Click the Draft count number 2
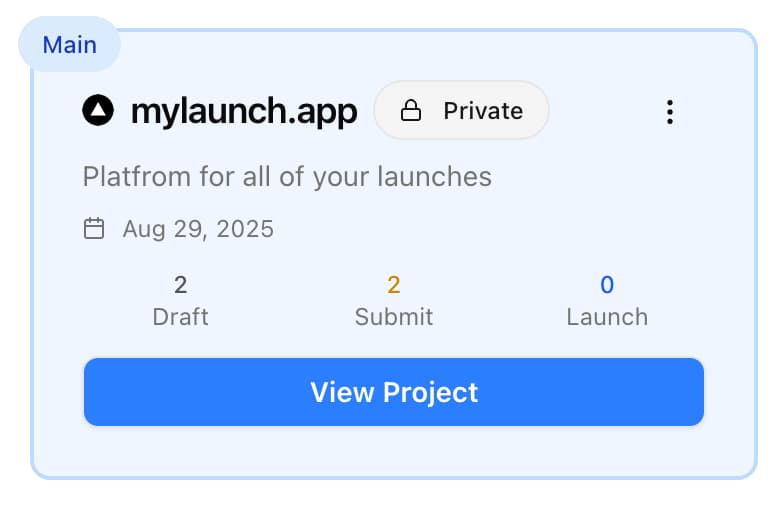The image size is (774, 518). point(180,285)
